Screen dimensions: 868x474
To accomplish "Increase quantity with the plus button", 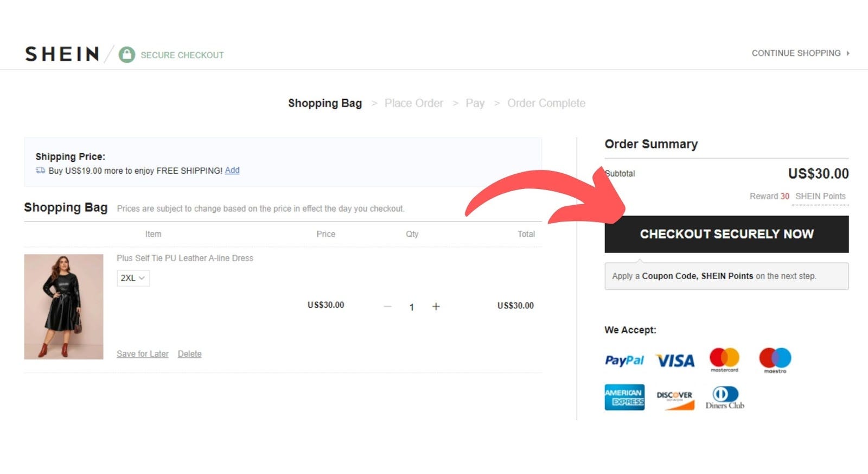I will (436, 307).
